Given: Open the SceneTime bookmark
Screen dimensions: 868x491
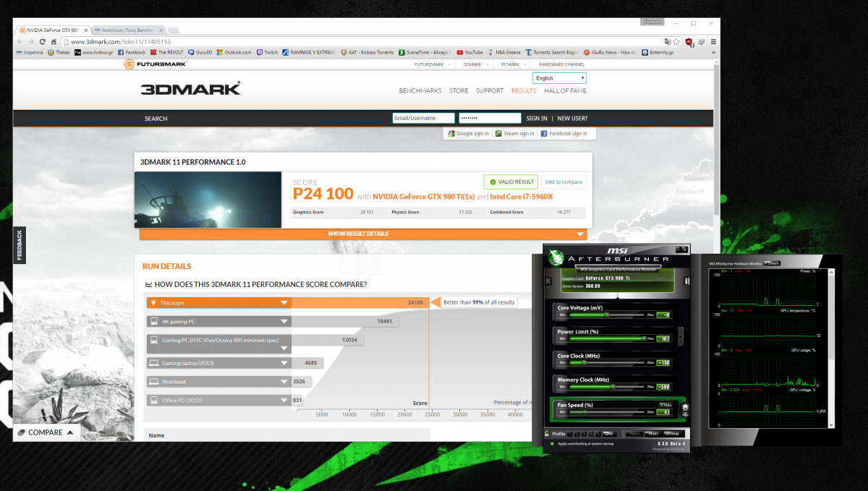Looking at the screenshot, I should coord(425,52).
